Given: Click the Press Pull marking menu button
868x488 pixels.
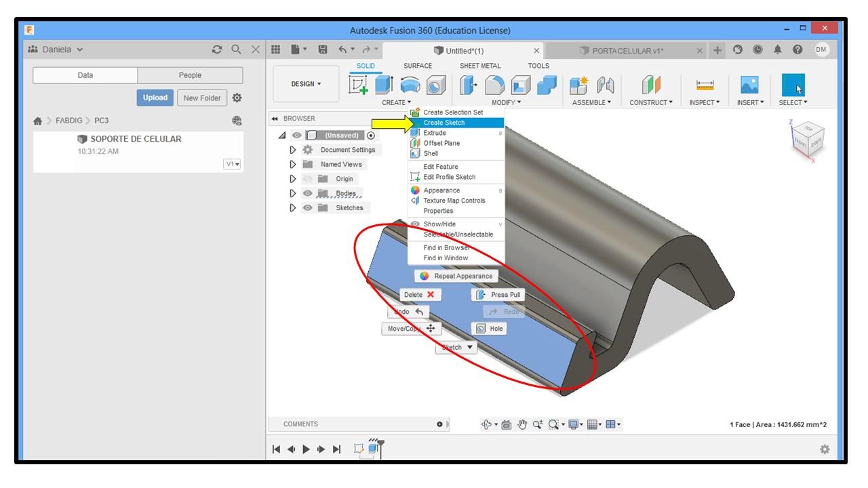Looking at the screenshot, I should (498, 295).
